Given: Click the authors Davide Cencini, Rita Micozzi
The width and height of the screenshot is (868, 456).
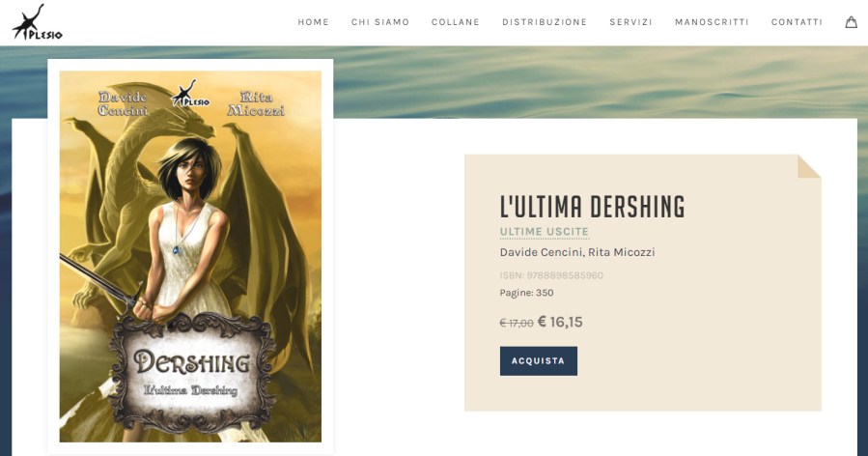Looking at the screenshot, I should point(577,252).
